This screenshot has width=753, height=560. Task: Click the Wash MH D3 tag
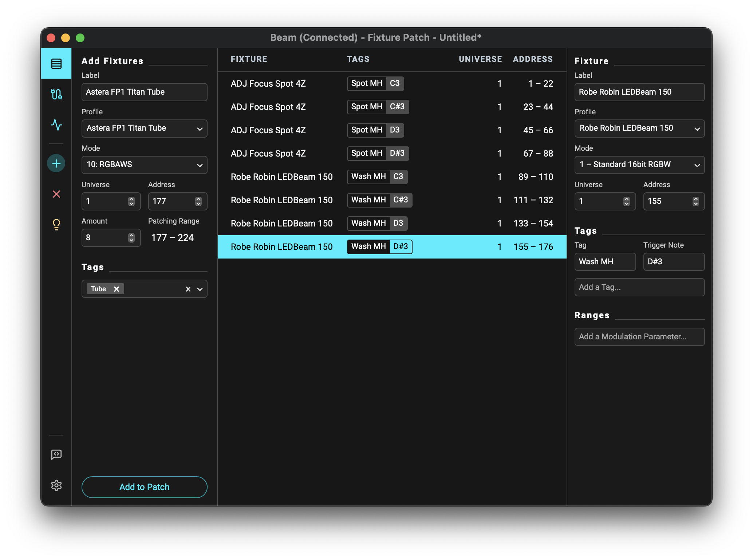point(377,223)
